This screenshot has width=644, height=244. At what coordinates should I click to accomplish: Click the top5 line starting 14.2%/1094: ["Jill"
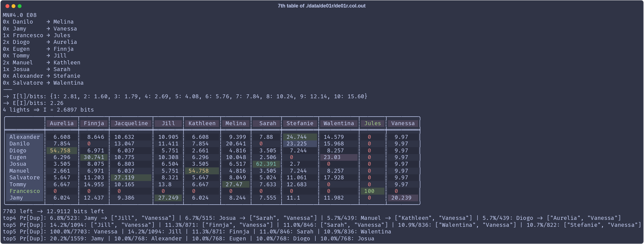coord(322,225)
